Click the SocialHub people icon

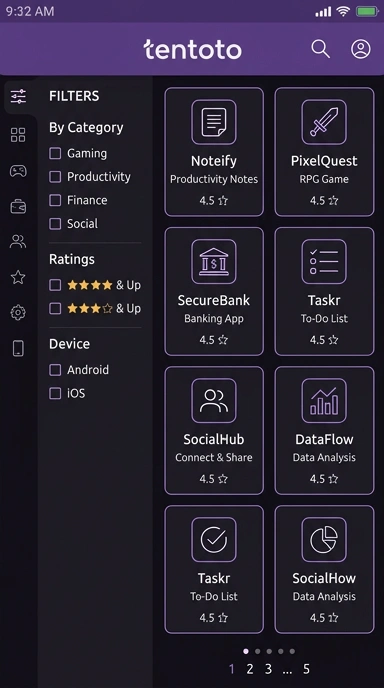tap(214, 401)
